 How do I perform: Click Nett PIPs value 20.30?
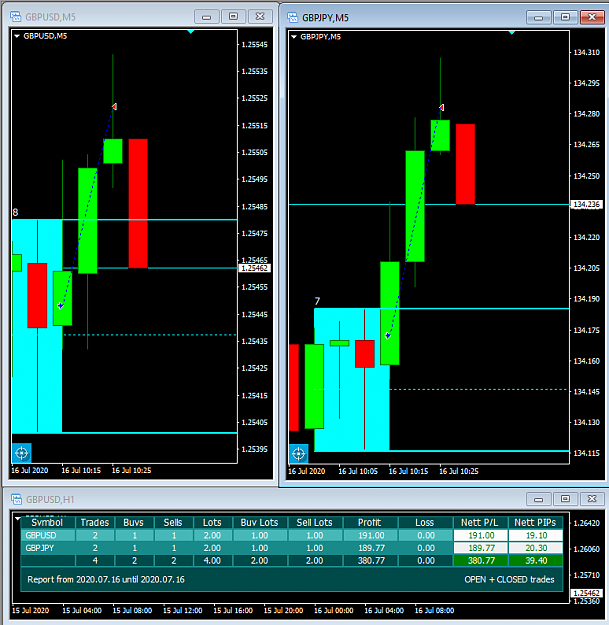coord(535,548)
